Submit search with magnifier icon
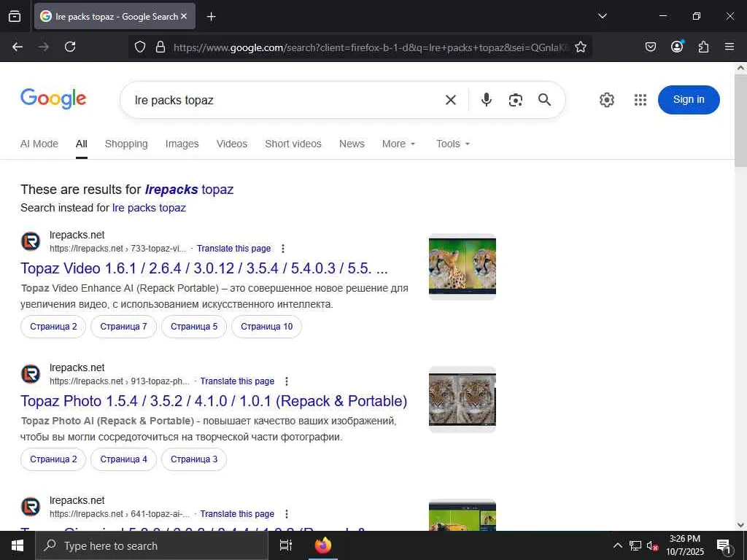 click(x=544, y=99)
